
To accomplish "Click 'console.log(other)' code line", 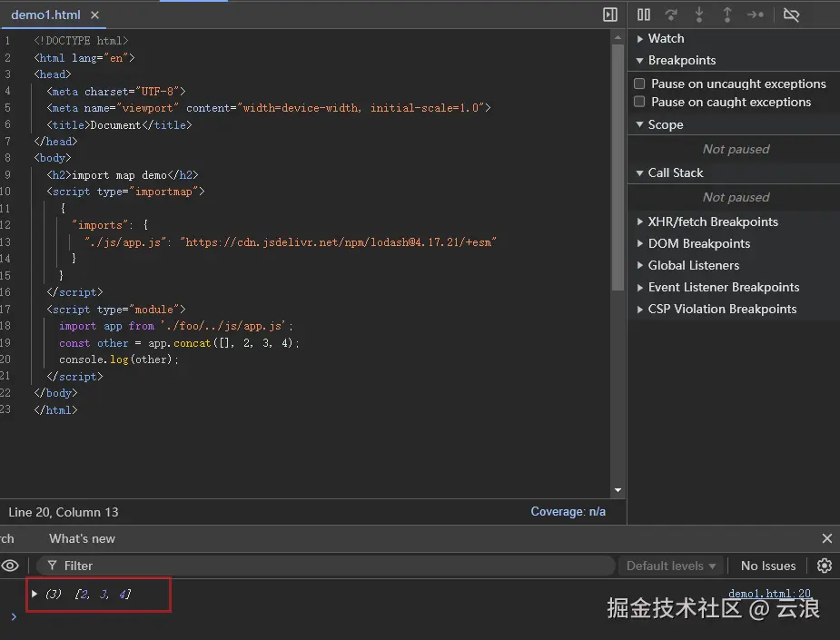I will (119, 359).
